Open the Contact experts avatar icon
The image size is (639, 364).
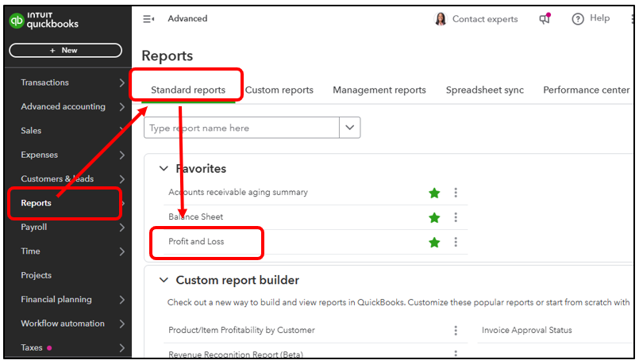(x=441, y=19)
